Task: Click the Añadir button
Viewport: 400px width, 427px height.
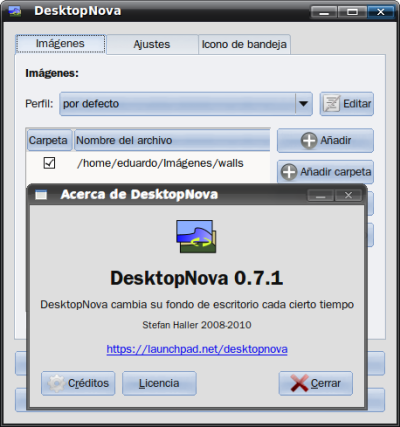Action: point(325,140)
